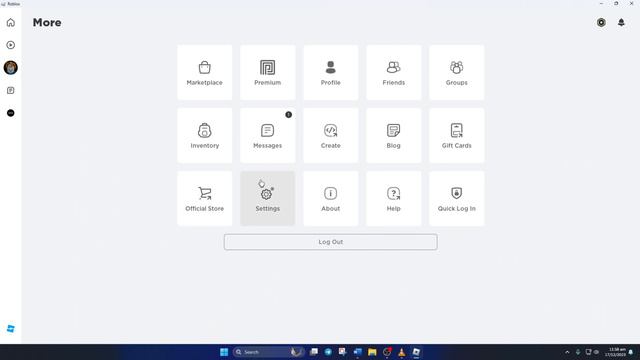640x360 pixels.
Task: Open the Help tile
Action: (393, 198)
